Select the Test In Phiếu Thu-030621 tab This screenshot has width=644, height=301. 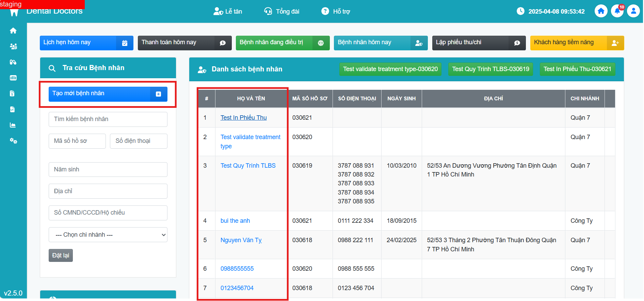tap(577, 69)
